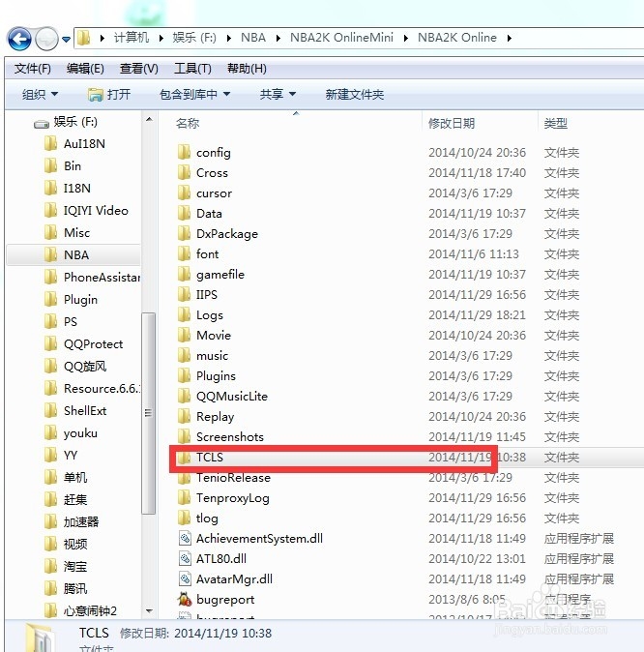Select the QQ旋风 folder in sidebar
The image size is (644, 652).
coord(75,367)
